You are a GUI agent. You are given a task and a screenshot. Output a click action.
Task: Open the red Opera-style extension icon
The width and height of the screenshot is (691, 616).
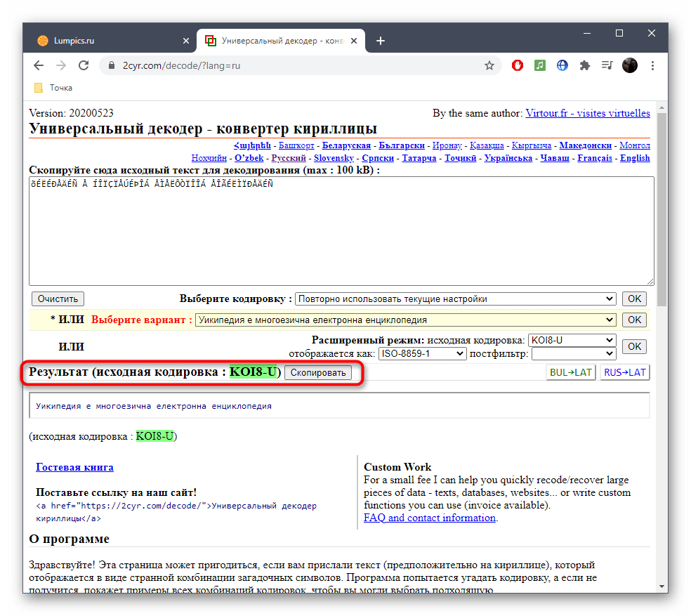tap(518, 66)
